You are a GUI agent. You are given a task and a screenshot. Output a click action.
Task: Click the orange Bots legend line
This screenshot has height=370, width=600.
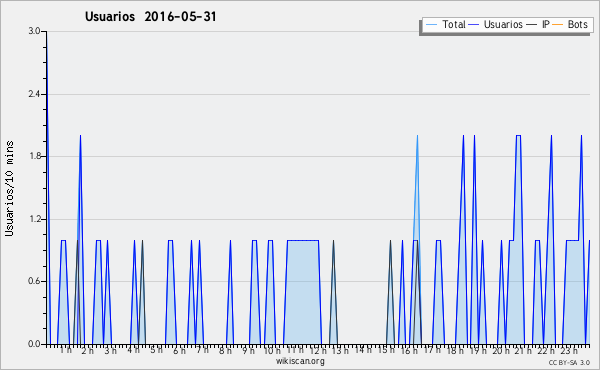[x=558, y=25]
